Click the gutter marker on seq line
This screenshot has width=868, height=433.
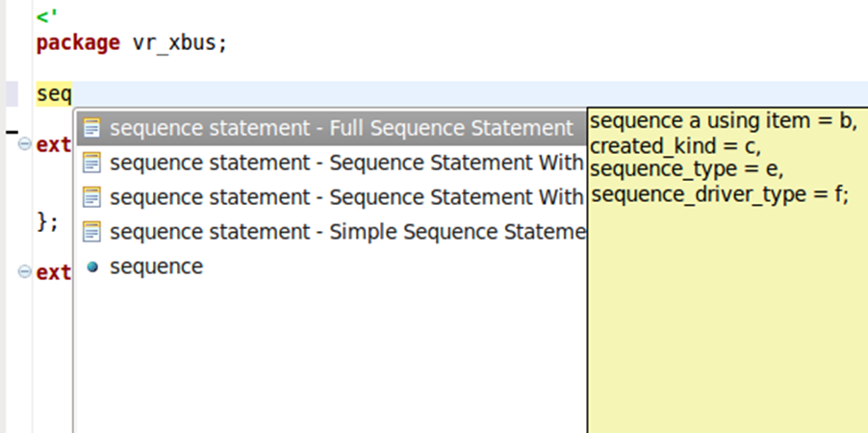12,94
